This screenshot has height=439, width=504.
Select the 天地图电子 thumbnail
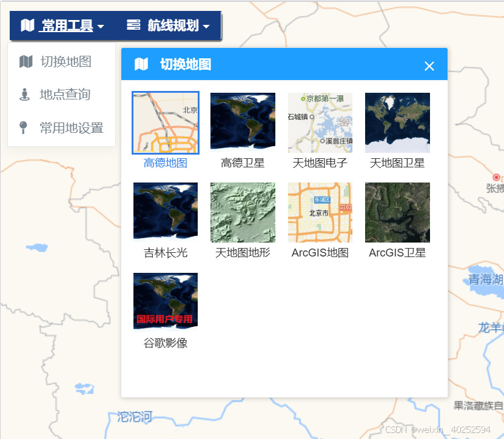tap(320, 122)
